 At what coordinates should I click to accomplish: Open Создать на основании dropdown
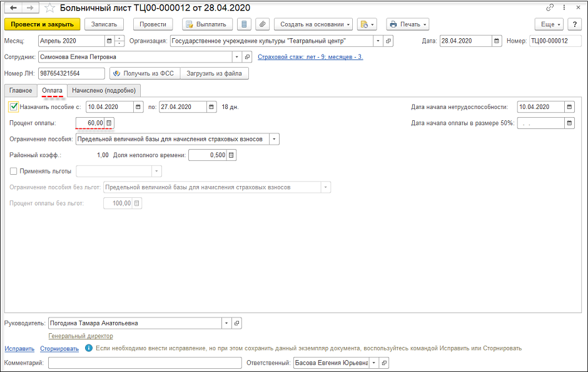point(313,24)
